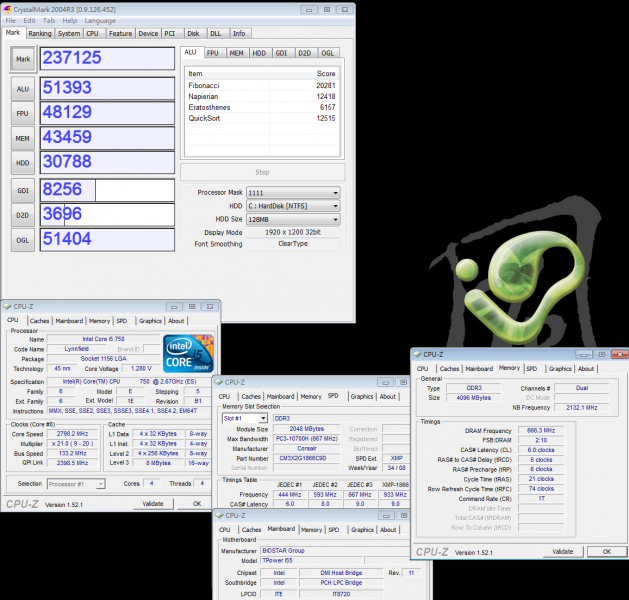Click OK in the CPU-Z processor window

click(x=197, y=503)
